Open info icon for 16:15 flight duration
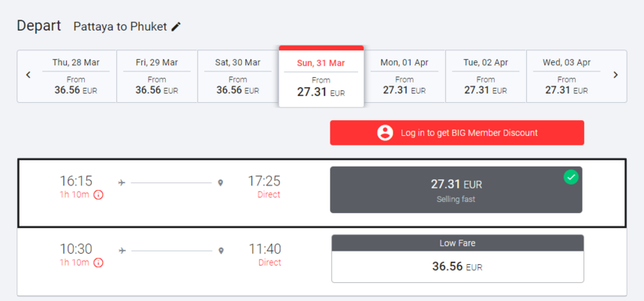 (x=98, y=195)
